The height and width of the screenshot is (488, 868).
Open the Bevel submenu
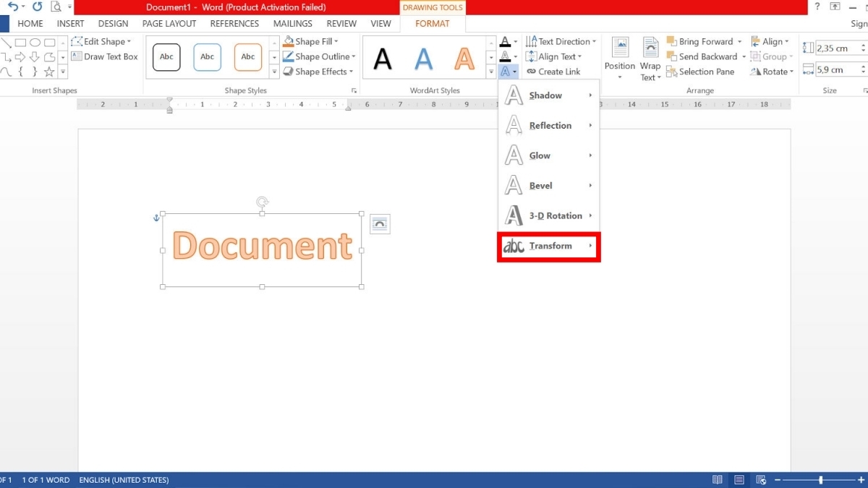click(x=549, y=186)
